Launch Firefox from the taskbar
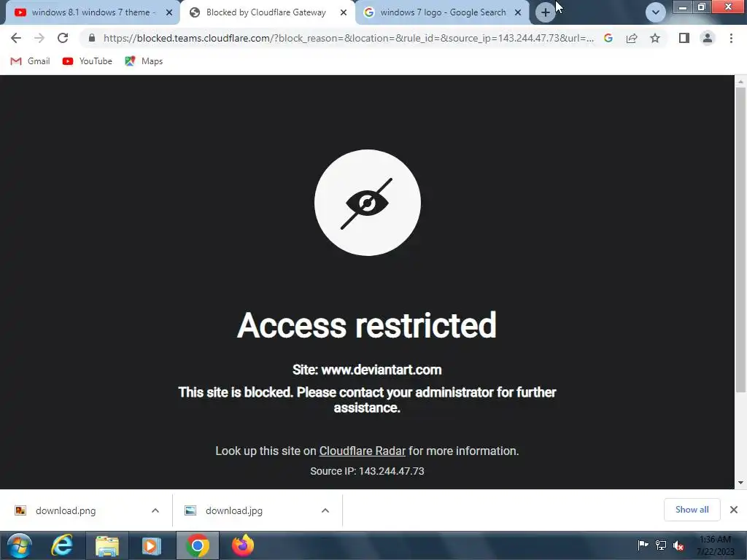Viewport: 747px width, 560px height. pyautogui.click(x=243, y=545)
